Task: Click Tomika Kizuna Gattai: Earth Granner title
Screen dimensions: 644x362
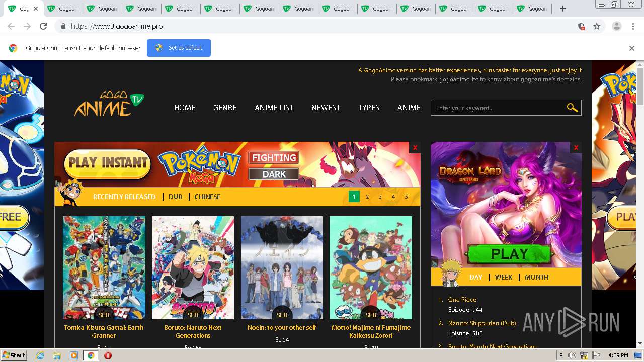Action: (104, 331)
